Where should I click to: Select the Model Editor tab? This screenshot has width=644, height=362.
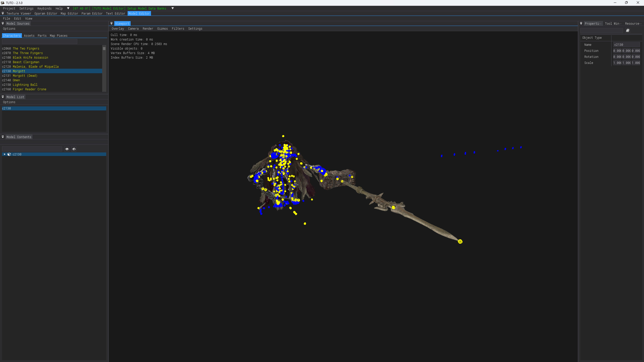point(139,13)
